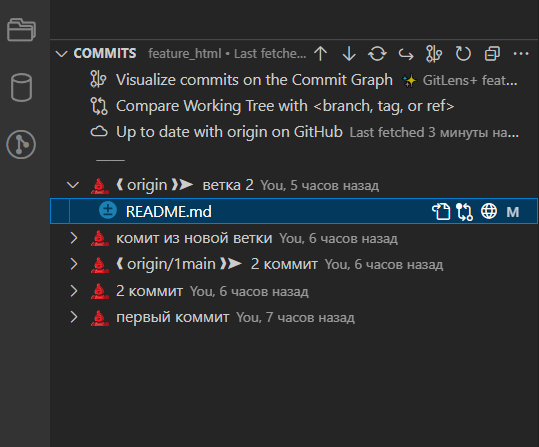Collapse all via the stacked-squares icon
539x447 pixels.
tap(492, 54)
